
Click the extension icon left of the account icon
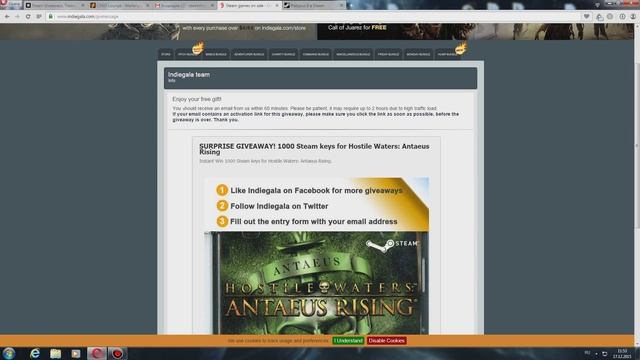622,16
